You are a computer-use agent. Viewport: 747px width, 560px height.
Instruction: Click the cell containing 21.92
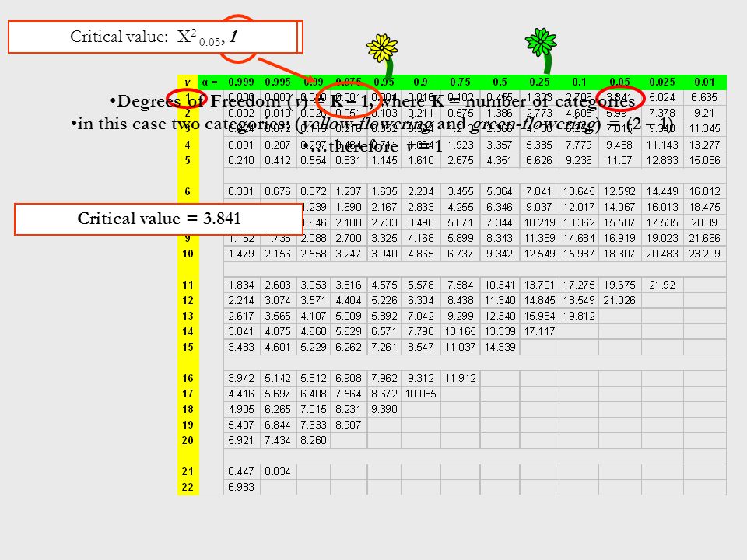661,285
